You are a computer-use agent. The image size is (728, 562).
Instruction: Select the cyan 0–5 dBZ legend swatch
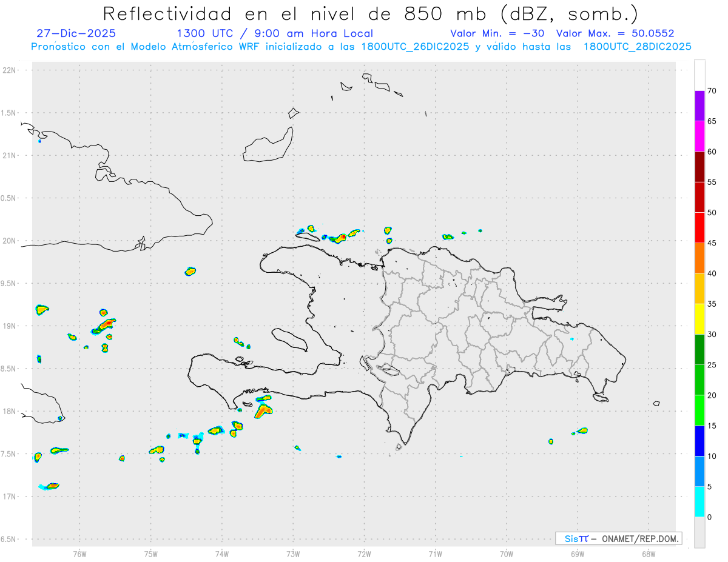[699, 502]
